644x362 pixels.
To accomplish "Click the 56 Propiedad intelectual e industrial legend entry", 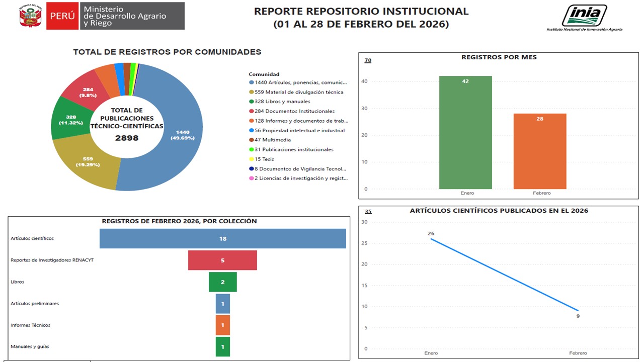I will [297, 130].
